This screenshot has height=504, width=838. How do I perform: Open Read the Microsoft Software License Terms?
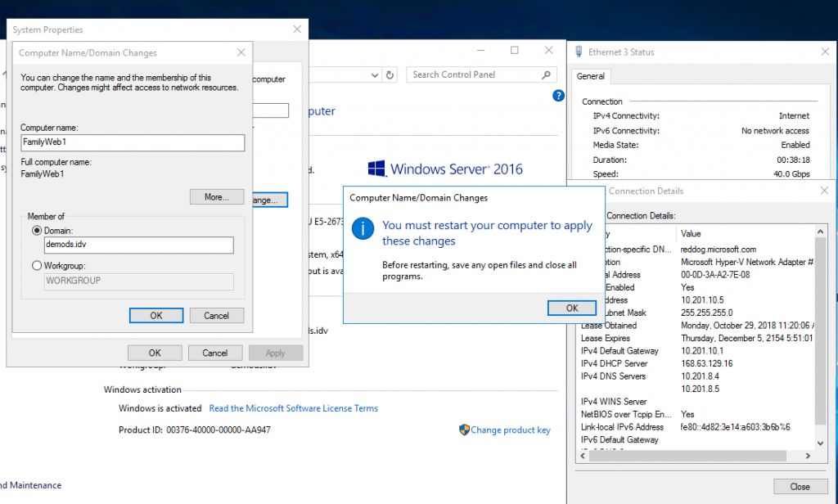(x=294, y=408)
